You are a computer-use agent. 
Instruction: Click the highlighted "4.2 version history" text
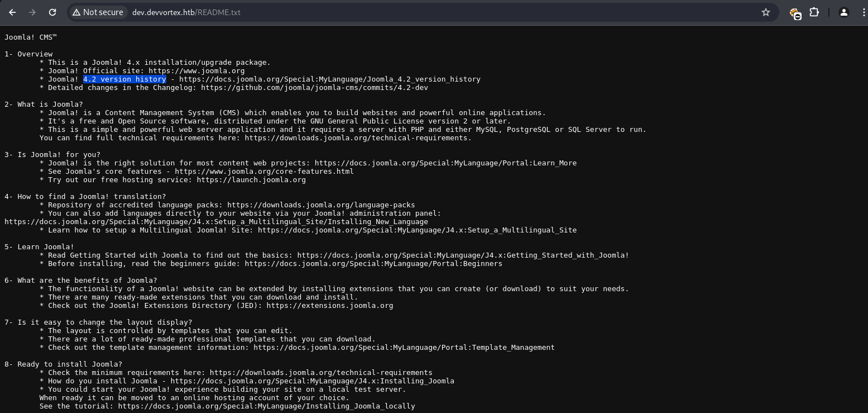click(124, 79)
